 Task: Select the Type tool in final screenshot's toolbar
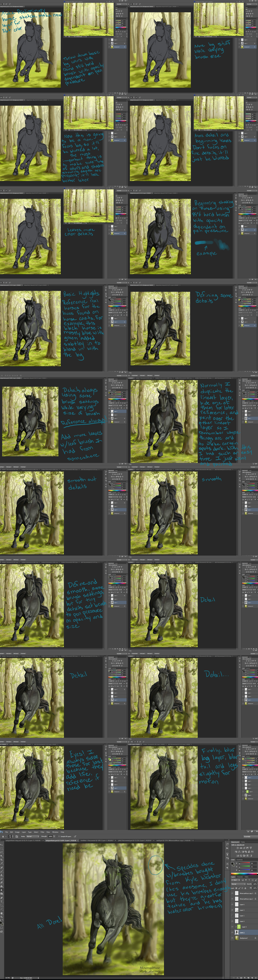point(1,902)
